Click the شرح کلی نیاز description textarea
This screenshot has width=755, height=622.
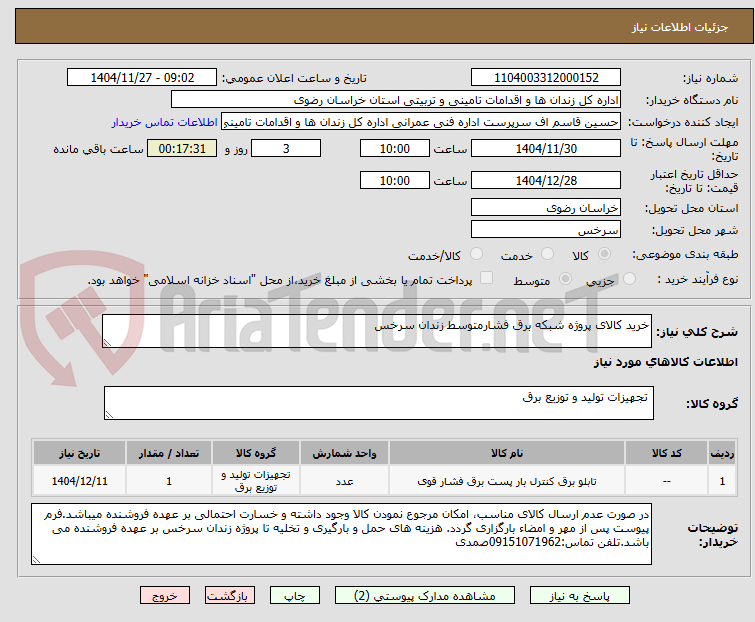coord(377,331)
